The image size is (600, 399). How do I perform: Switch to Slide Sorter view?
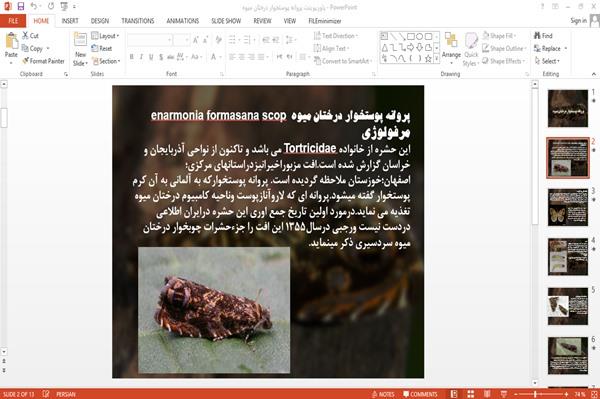click(471, 394)
